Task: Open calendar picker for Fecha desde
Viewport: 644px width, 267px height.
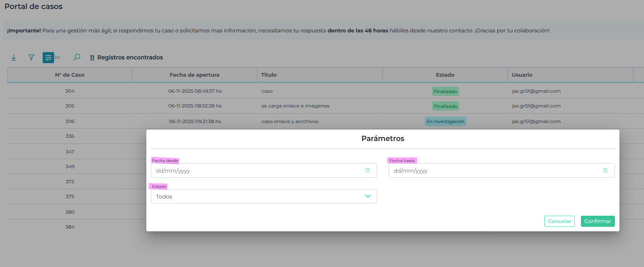Action: click(x=368, y=170)
